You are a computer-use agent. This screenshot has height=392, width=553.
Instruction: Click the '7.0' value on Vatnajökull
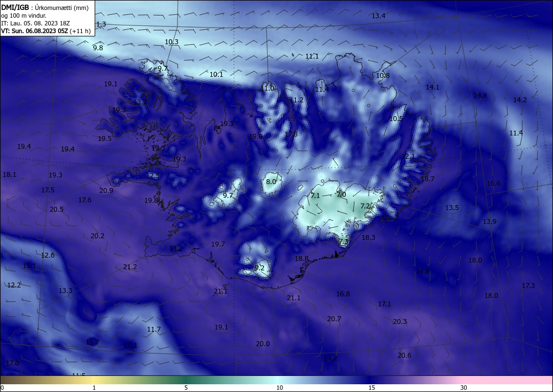pyautogui.click(x=341, y=195)
